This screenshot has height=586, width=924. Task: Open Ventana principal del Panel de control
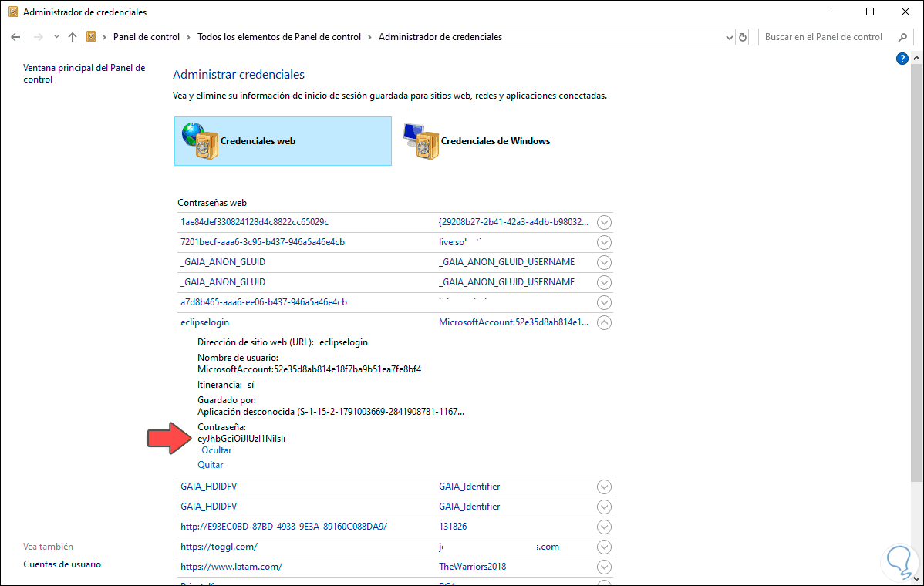[x=83, y=73]
